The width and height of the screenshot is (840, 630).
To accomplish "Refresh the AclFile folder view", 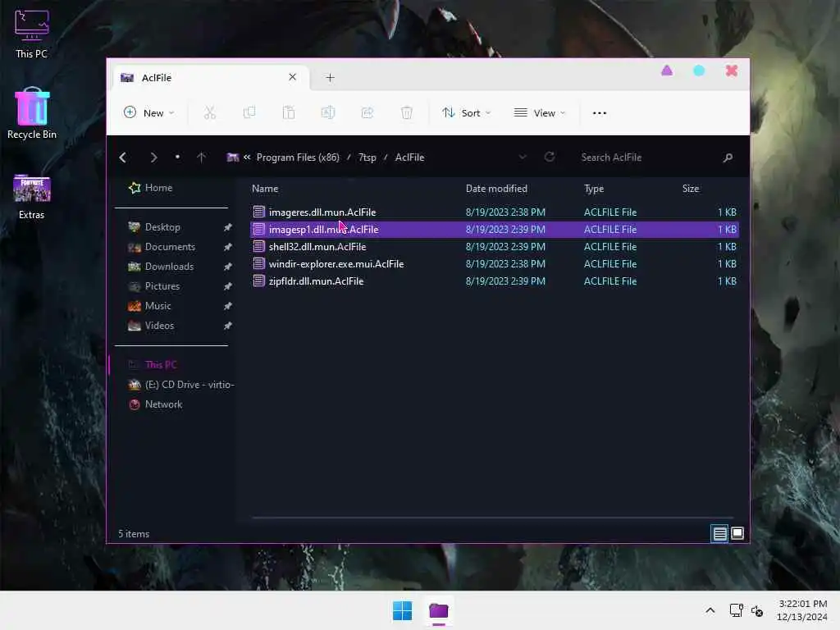I will [549, 157].
